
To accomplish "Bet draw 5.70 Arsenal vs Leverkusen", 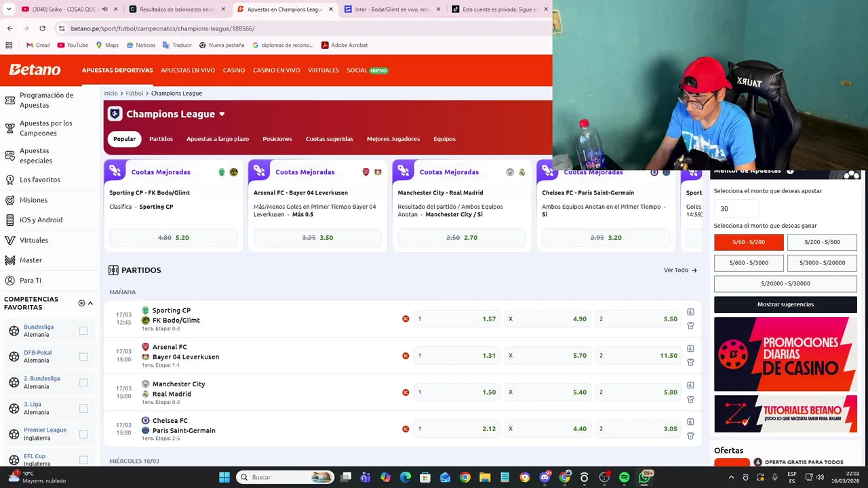I will coord(547,355).
